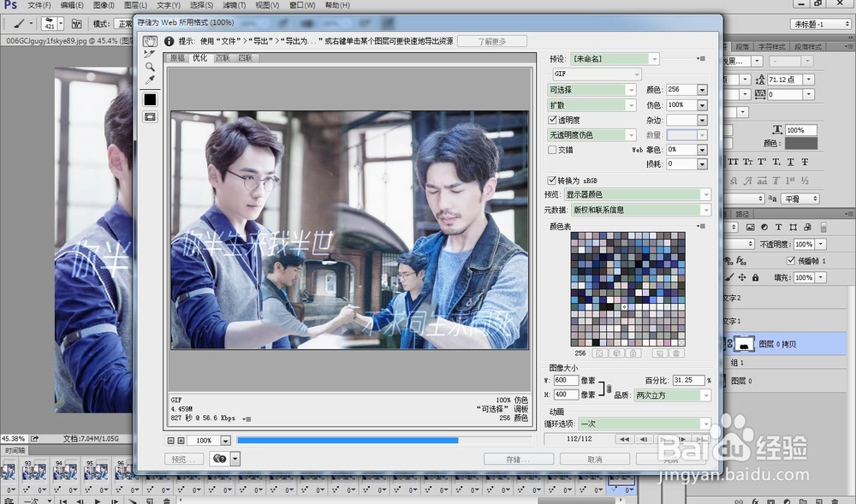Click the lock color icon under color table
The width and height of the screenshot is (856, 504).
pos(633,353)
